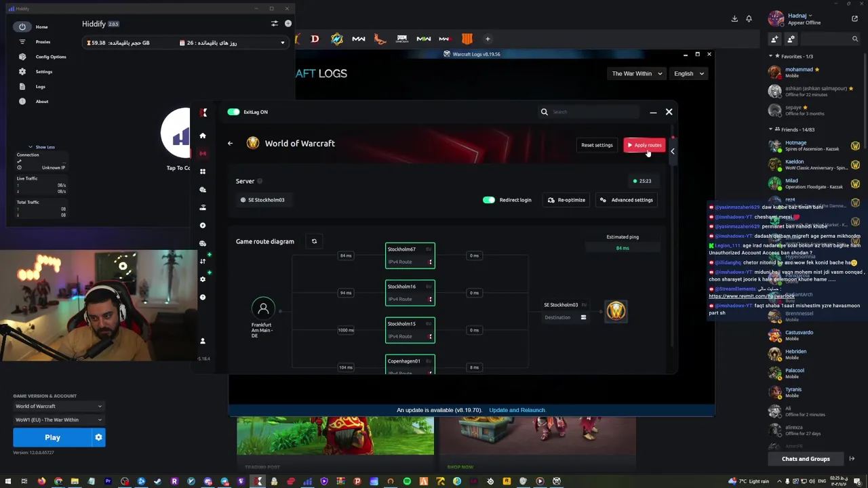
Task: Collapse the Friends 14/83 group
Action: pyautogui.click(x=770, y=129)
